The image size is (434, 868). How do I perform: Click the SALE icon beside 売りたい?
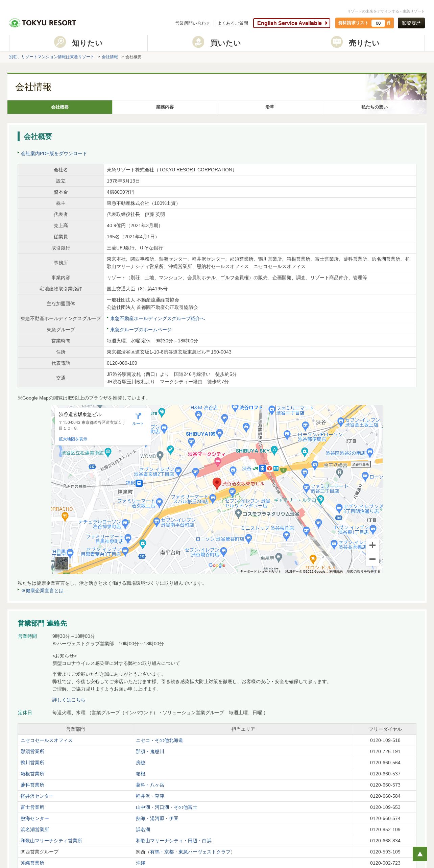[337, 42]
